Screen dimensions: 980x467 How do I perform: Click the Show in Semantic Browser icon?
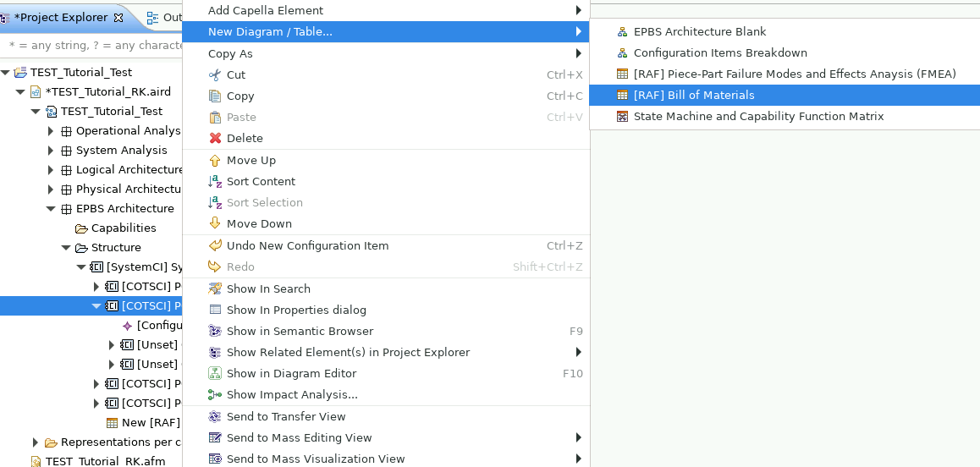tap(215, 332)
